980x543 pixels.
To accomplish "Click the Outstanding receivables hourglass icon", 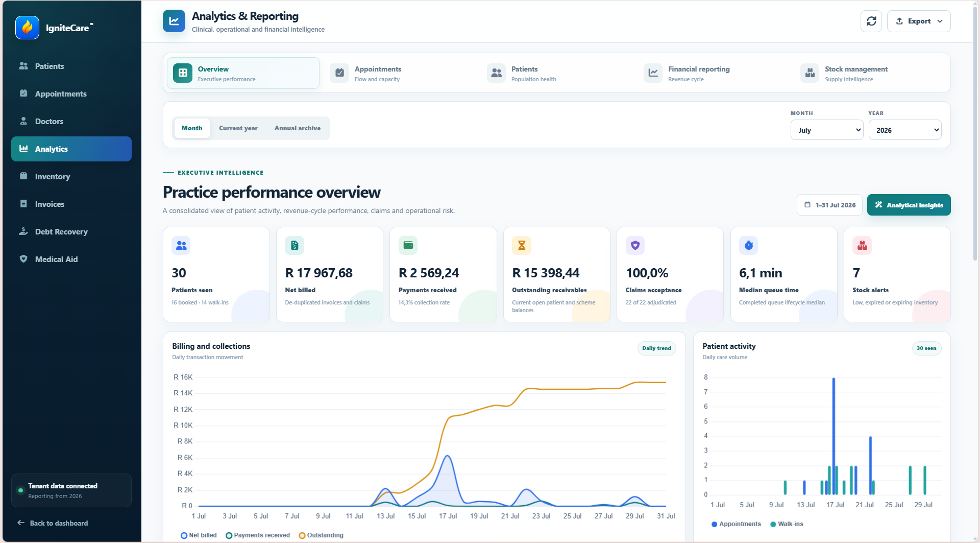I will coord(522,246).
